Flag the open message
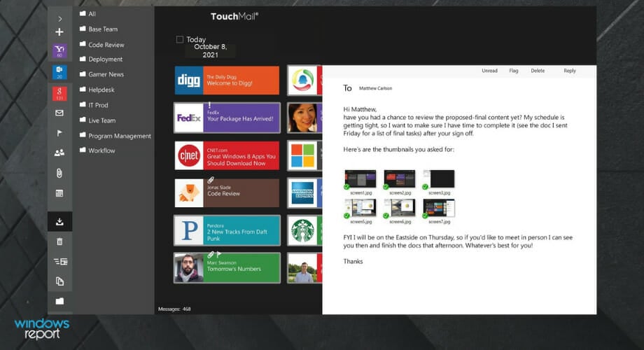The image size is (644, 350). point(514,71)
